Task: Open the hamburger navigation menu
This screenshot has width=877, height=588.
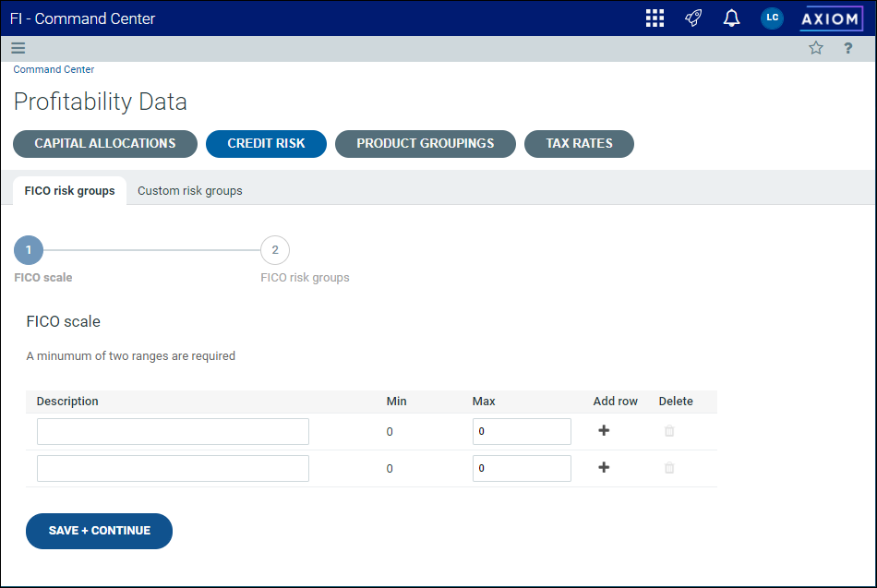Action: point(18,48)
